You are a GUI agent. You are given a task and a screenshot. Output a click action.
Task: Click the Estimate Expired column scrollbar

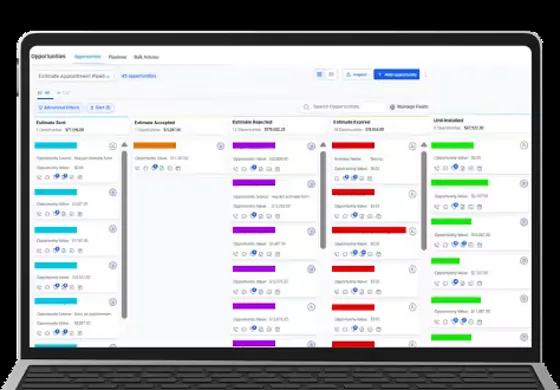point(424,201)
